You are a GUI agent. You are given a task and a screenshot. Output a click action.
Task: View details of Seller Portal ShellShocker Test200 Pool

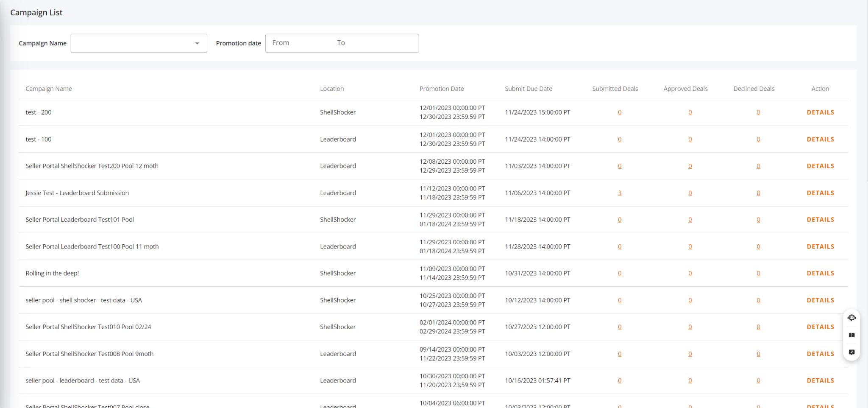[820, 166]
